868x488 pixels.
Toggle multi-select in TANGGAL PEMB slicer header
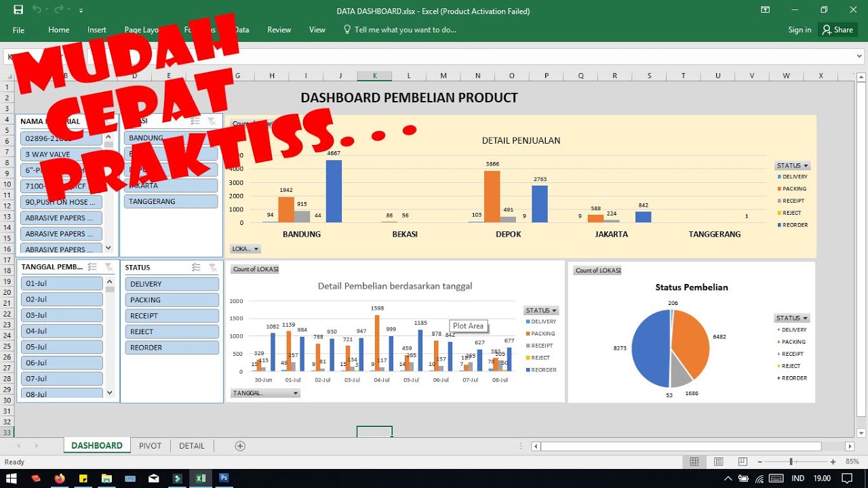coord(93,267)
